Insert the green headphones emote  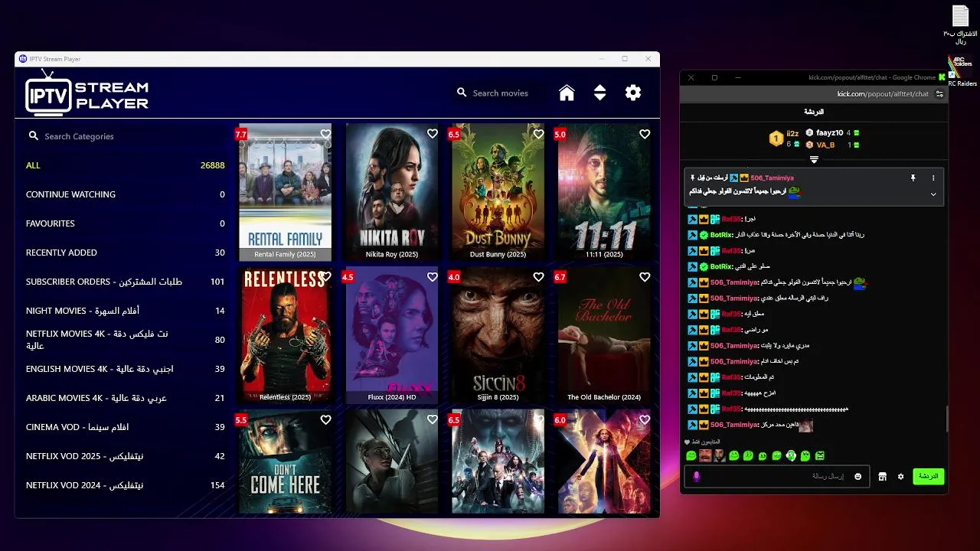[x=791, y=455]
